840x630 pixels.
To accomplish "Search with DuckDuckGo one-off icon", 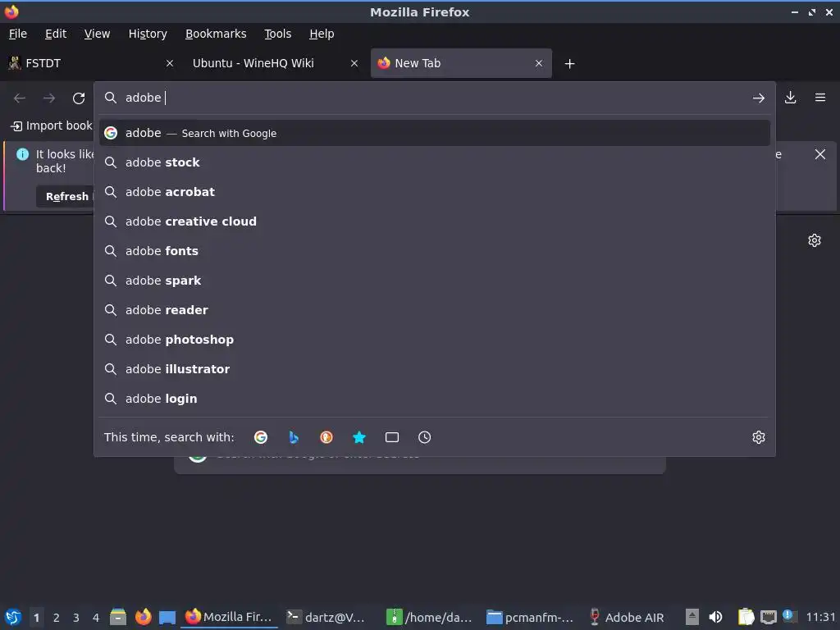I will pyautogui.click(x=326, y=437).
